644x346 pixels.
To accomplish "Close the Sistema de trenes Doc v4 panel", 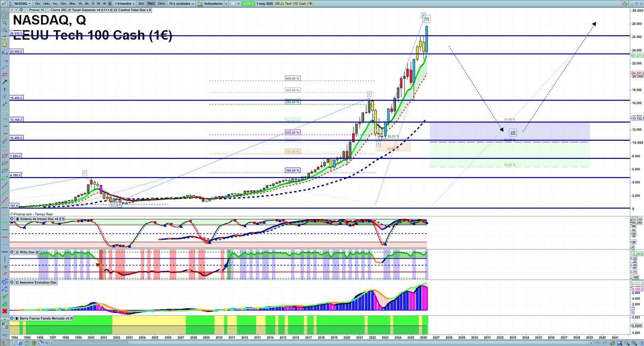I will coord(12,219).
